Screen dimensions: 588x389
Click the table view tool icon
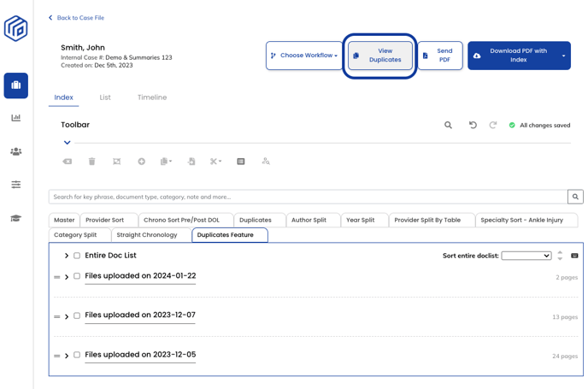[x=241, y=162]
